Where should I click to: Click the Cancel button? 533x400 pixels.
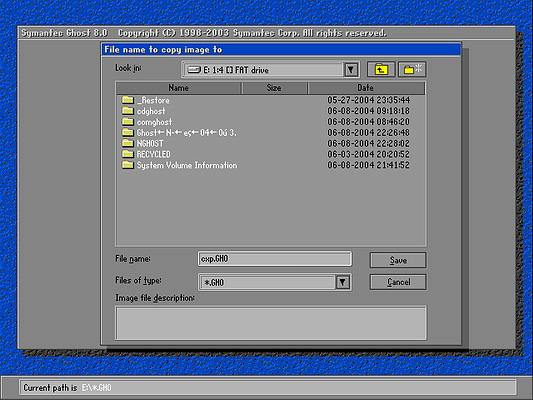(398, 282)
